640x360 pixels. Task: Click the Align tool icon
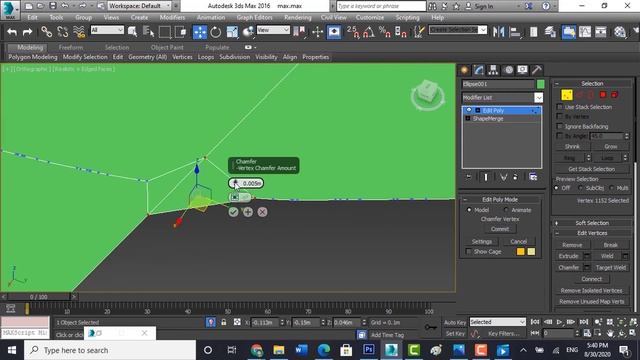(x=515, y=32)
